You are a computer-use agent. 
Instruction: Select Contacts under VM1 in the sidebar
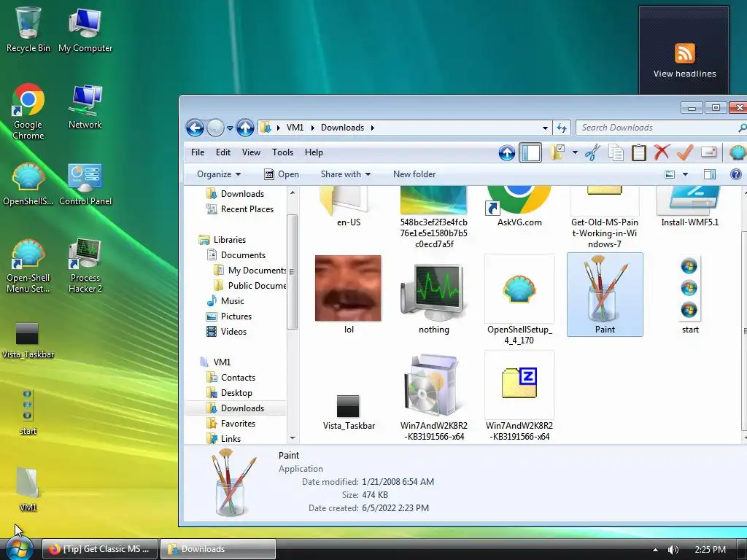(x=231, y=378)
